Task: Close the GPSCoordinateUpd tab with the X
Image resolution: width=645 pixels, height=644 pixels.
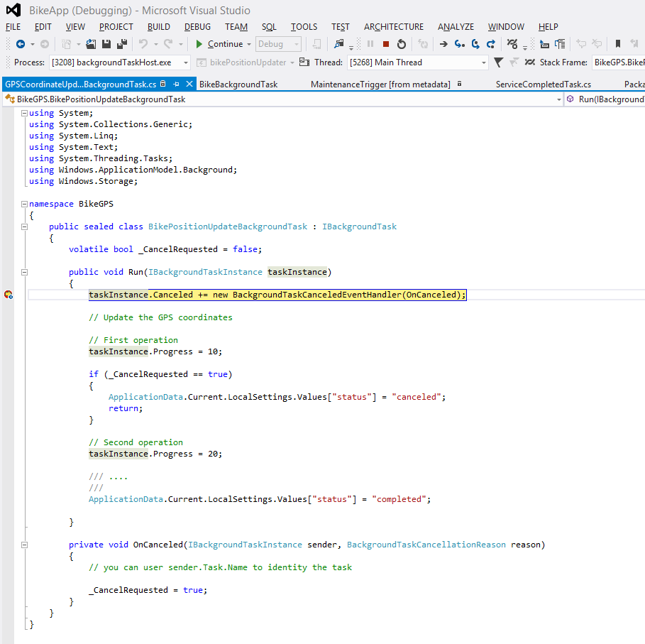Action: 187,82
